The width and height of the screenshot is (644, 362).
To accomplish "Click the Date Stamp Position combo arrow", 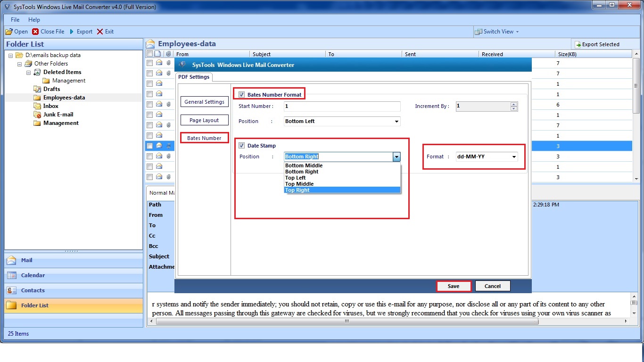I will 396,156.
